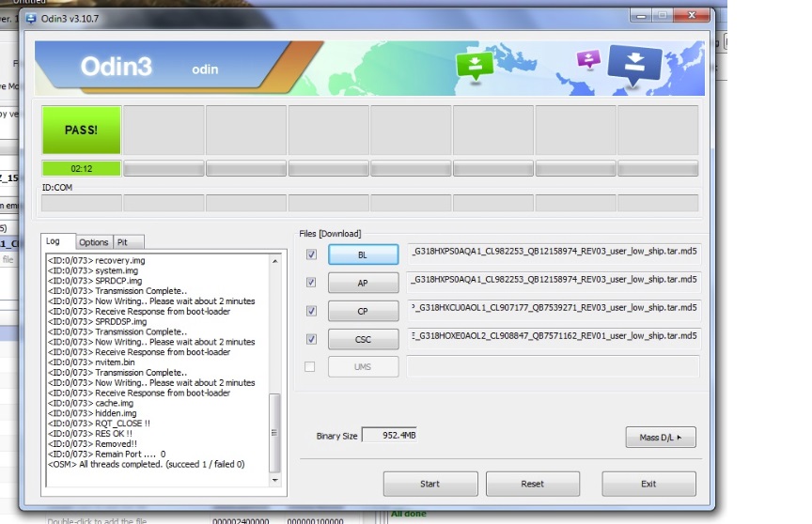Switch to the Log tab
The height and width of the screenshot is (524, 812).
pos(58,241)
